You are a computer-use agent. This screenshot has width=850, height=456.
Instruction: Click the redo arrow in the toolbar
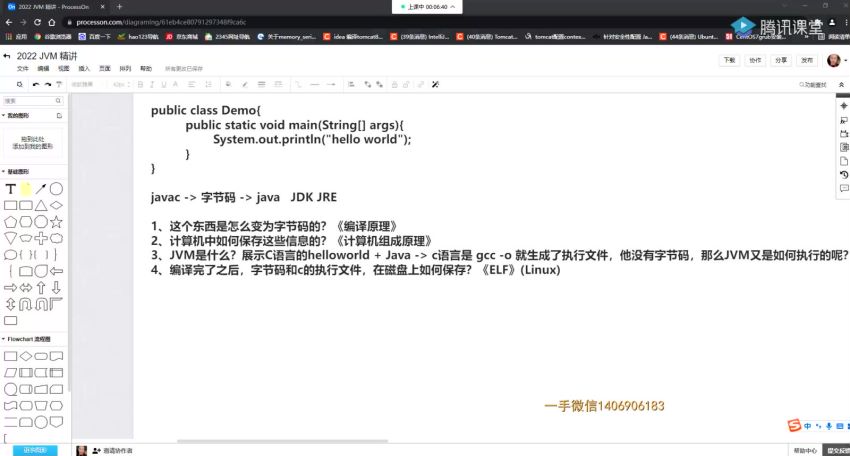[46, 85]
